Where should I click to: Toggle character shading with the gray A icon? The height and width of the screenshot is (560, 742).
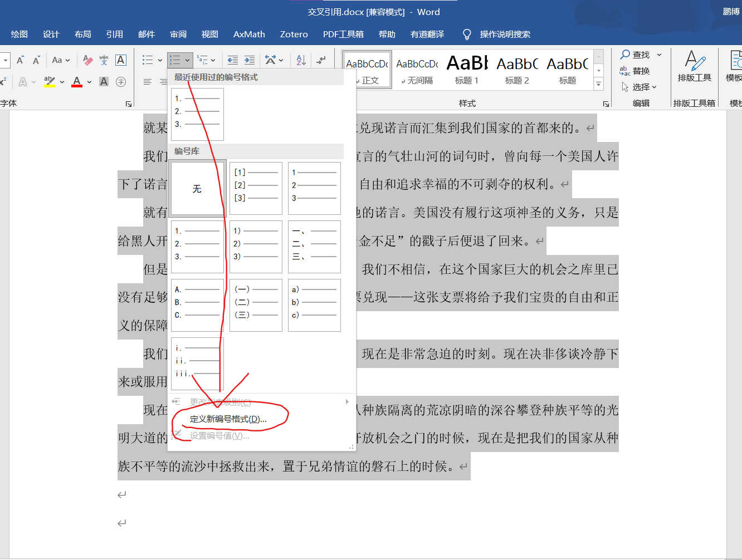click(x=104, y=82)
